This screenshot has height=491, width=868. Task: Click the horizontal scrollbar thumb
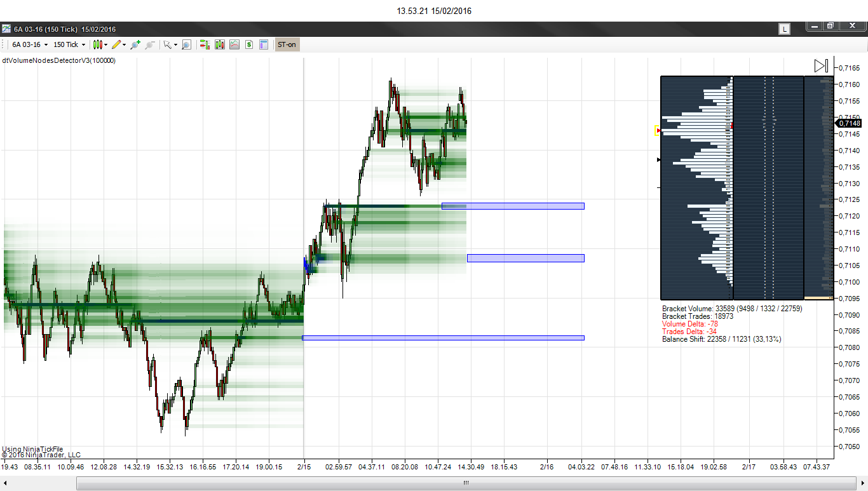pos(466,483)
